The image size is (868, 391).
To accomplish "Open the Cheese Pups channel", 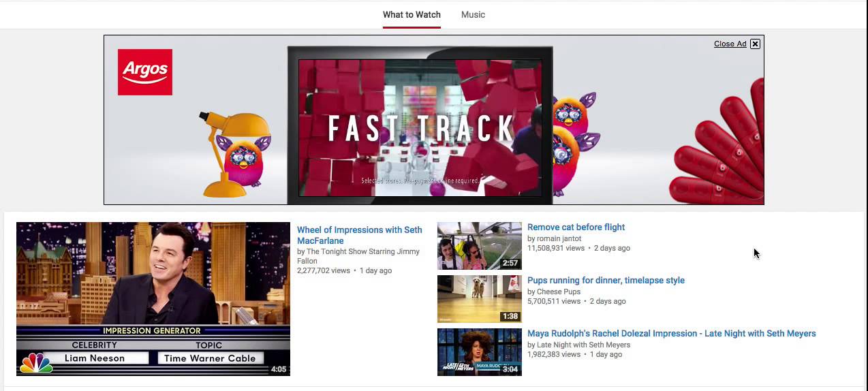I will click(x=559, y=292).
